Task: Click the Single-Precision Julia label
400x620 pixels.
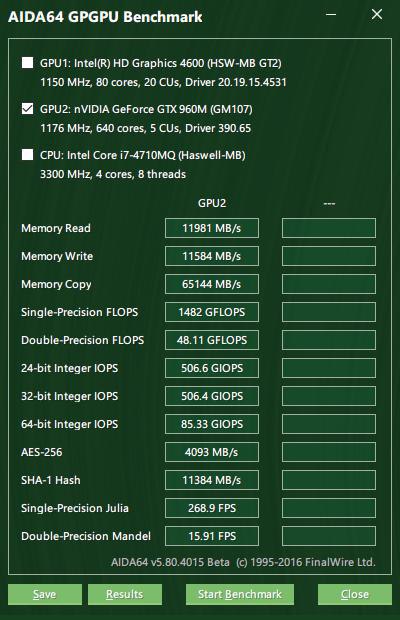Action: pyautogui.click(x=75, y=508)
